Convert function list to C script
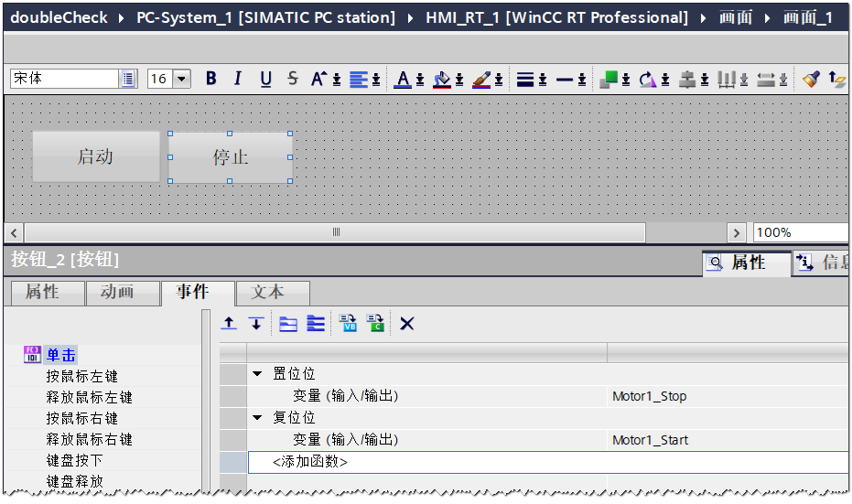852x504 pixels. coord(375,324)
